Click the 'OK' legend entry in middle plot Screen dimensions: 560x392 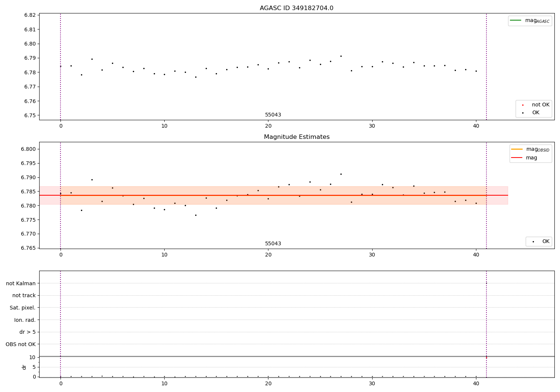pos(540,242)
